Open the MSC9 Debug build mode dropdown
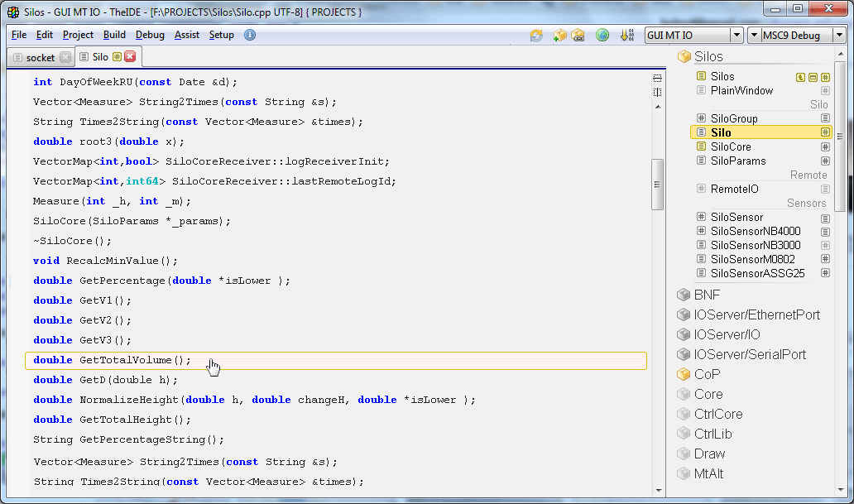Image resolution: width=854 pixels, height=504 pixels. 839,36
